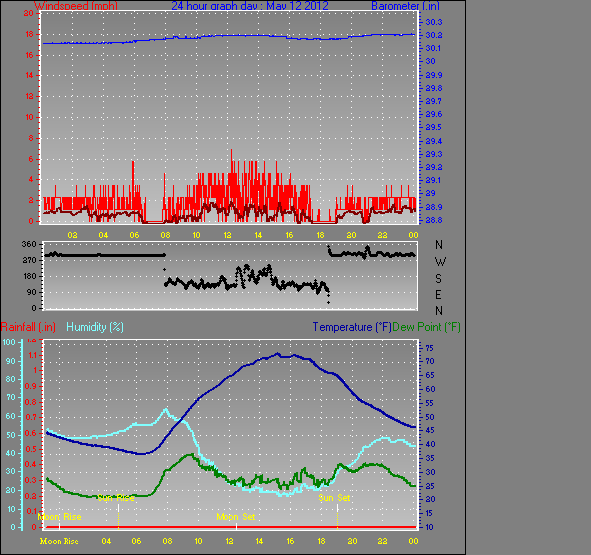Click the 'Sun Rise' marker label
This screenshot has height=555, width=591.
[x=116, y=498]
